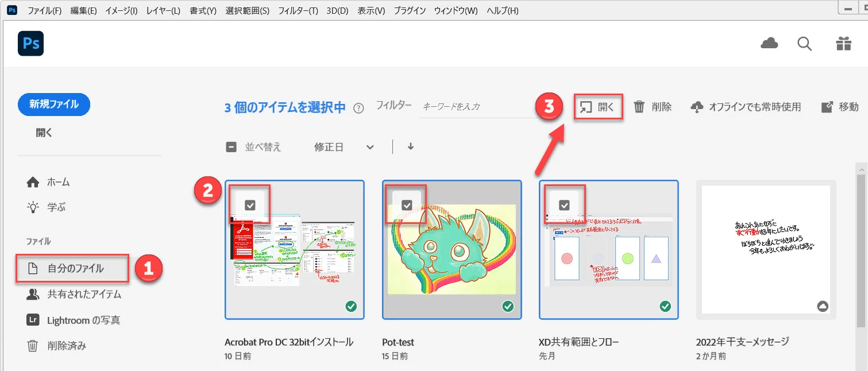Viewport: 868px width, 371px height.
Task: Select the 2022年干支ーメッセージ thumbnail
Action: (x=766, y=249)
